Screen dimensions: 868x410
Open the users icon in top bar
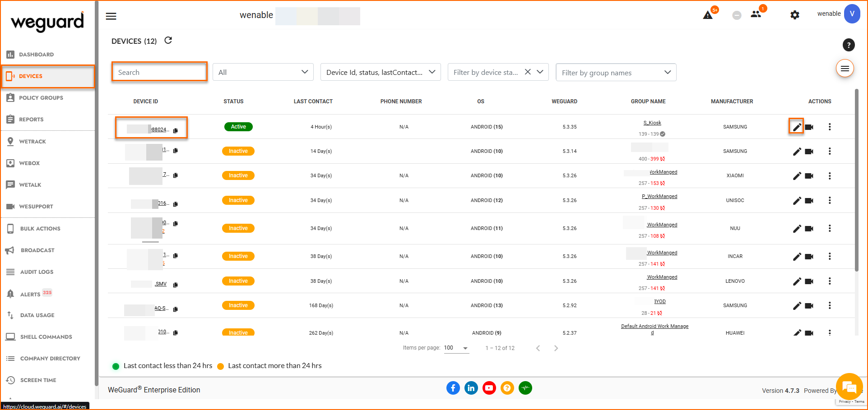756,14
